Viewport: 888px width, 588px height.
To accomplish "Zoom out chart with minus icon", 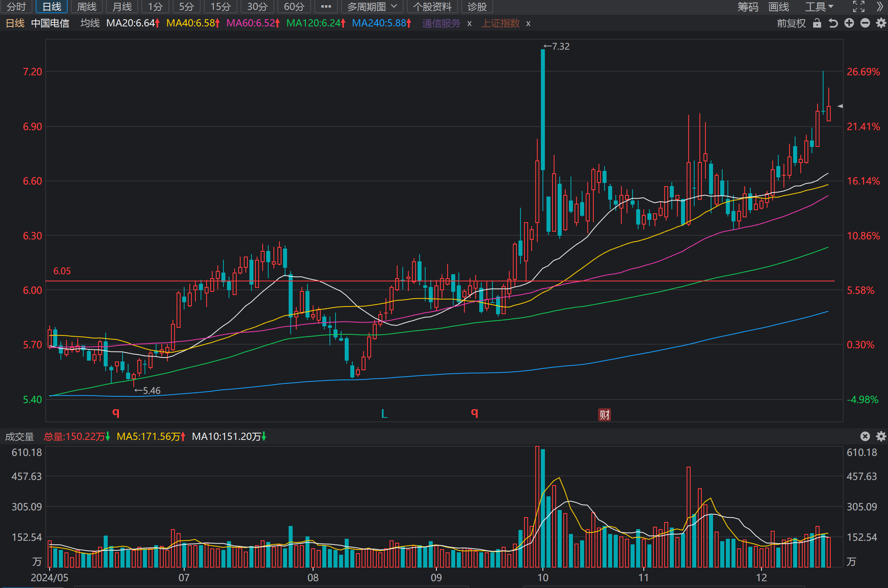I will point(865,23).
